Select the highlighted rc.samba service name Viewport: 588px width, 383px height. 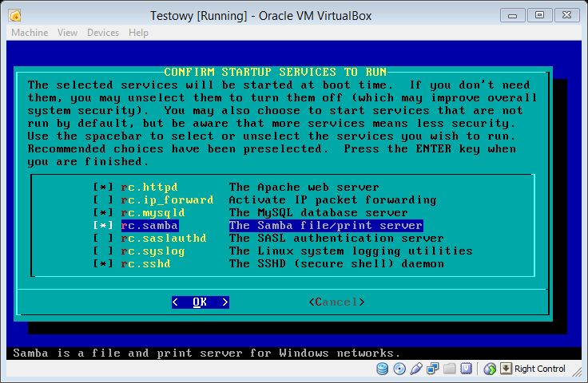149,225
